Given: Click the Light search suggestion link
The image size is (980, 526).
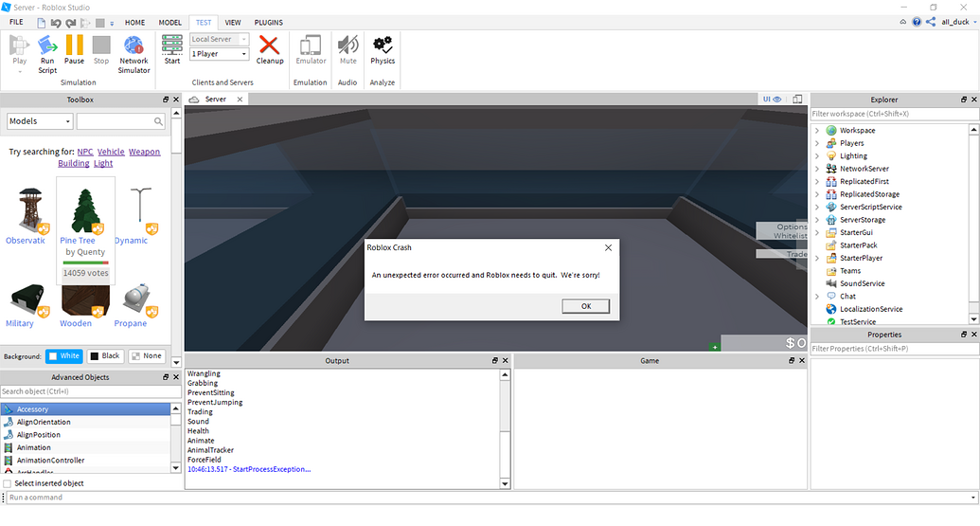Looking at the screenshot, I should [103, 163].
